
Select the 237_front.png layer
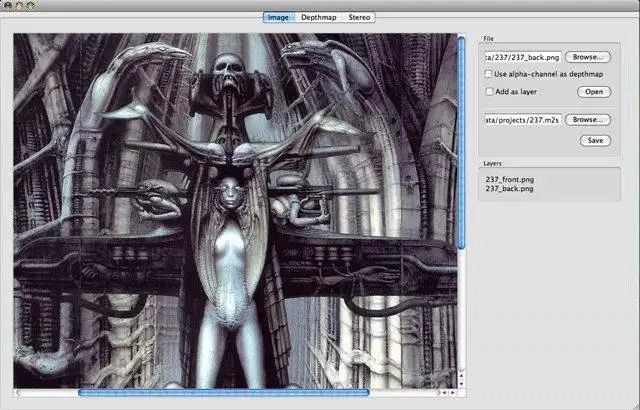[509, 179]
